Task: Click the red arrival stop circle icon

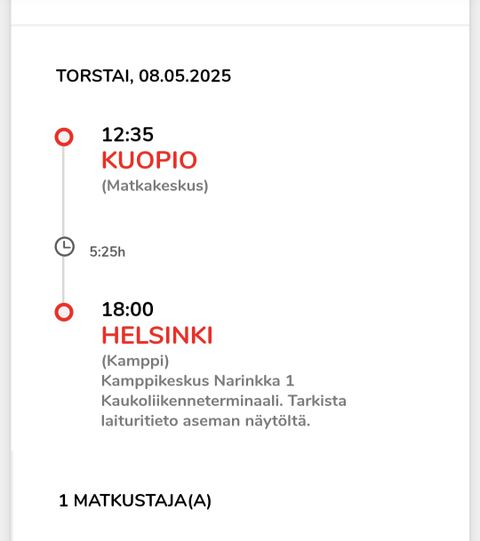Action: 64,312
